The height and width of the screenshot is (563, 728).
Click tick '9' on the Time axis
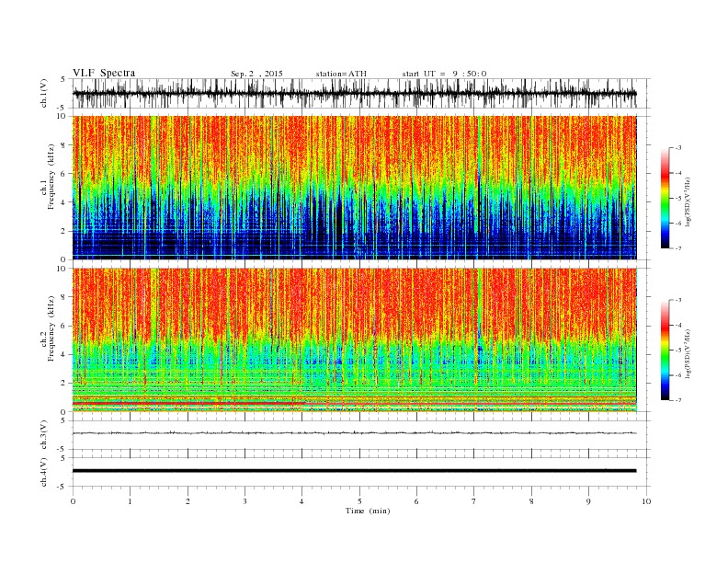point(588,501)
